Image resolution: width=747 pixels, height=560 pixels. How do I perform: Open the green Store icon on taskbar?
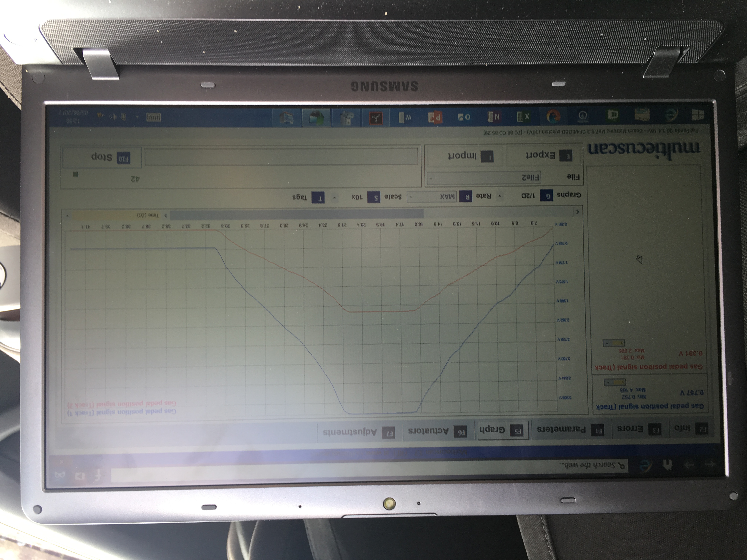click(613, 115)
